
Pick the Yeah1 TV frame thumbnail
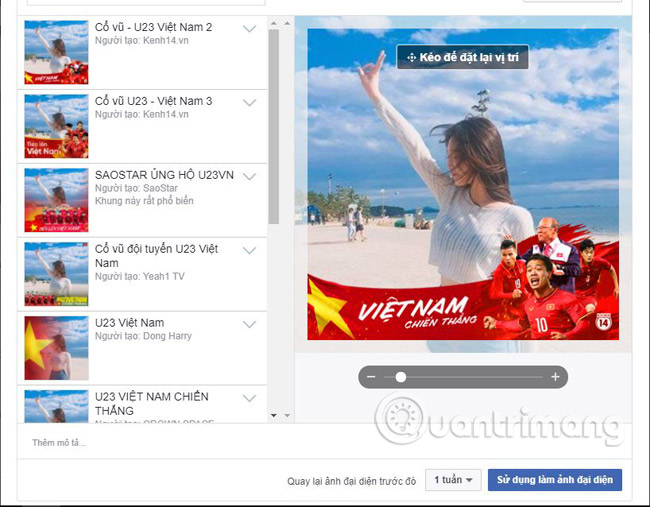[56, 274]
